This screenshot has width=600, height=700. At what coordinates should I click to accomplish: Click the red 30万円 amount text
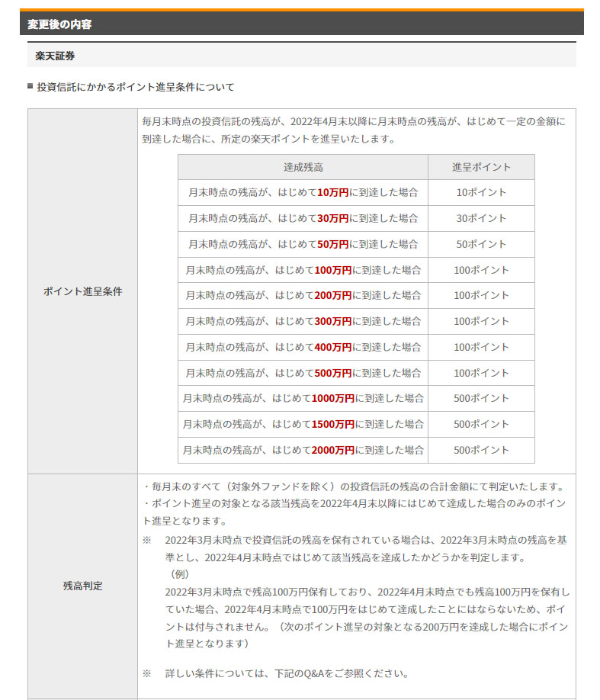click(332, 219)
